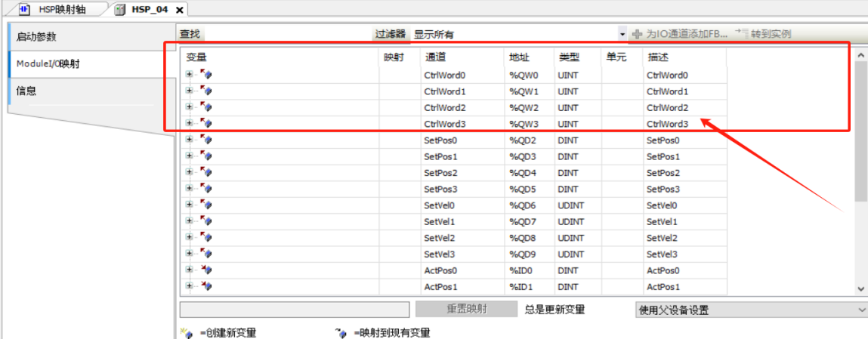The image size is (868, 339).
Task: Click the 查找 search input field
Action: click(288, 34)
